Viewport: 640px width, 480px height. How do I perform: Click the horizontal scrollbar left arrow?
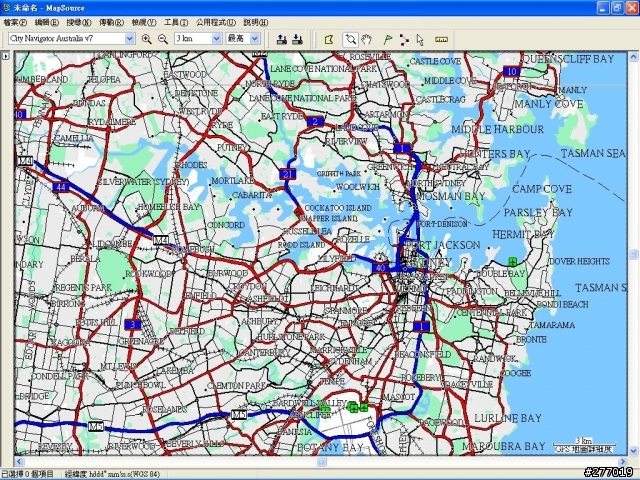pyautogui.click(x=20, y=462)
